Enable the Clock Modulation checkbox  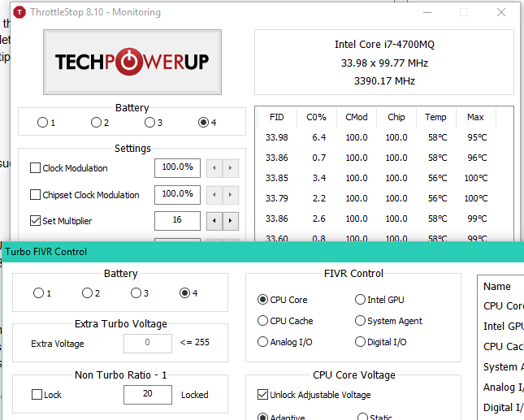[x=35, y=167]
